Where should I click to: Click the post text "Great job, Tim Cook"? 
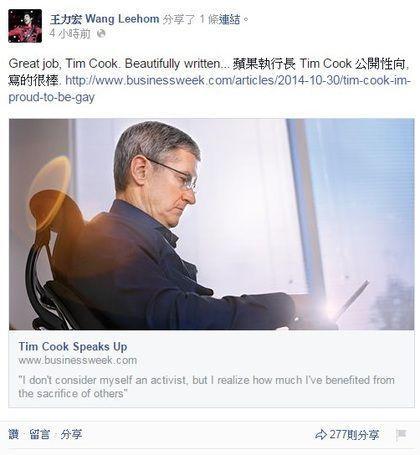(x=63, y=63)
